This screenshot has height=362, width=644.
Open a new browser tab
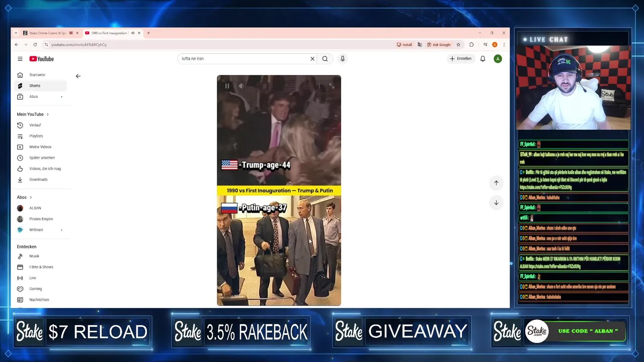[x=148, y=33]
